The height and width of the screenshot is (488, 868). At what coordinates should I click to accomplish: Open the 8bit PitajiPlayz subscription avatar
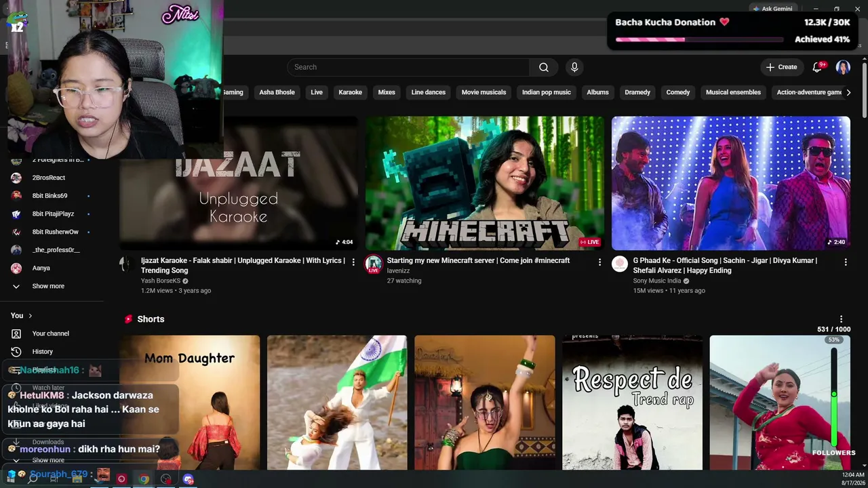click(16, 214)
